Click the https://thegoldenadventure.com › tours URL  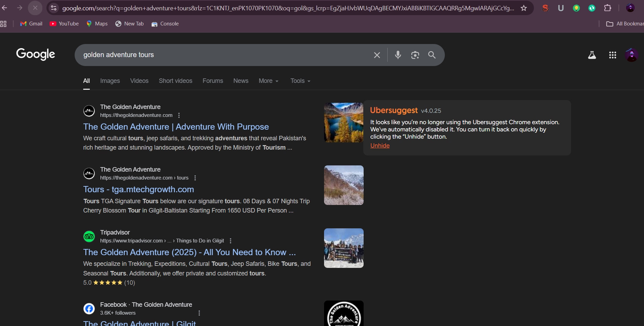coord(144,178)
